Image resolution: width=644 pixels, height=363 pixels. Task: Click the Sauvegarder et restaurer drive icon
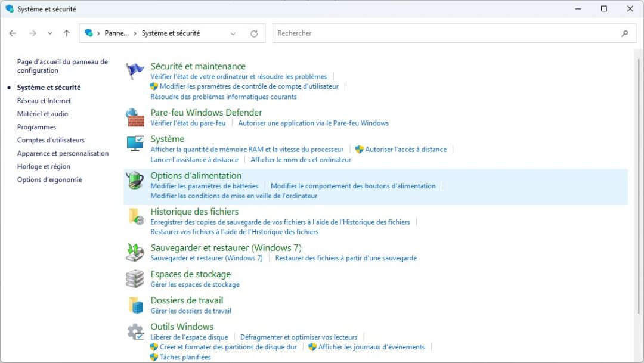[135, 253]
